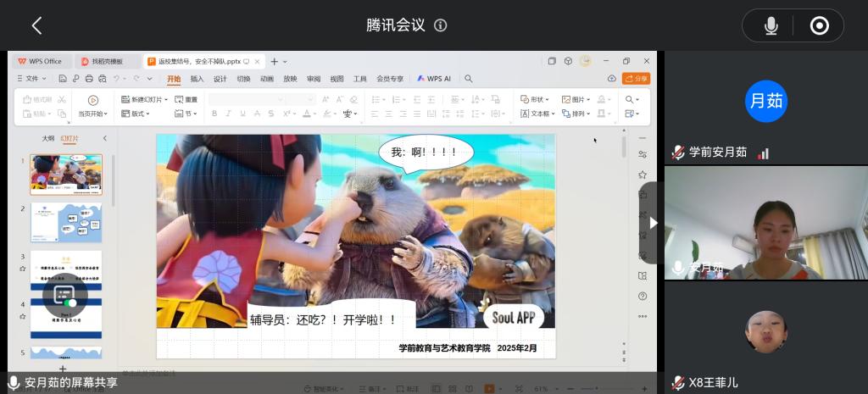Click the search magnifier in the ribbon tab row
The width and height of the screenshot is (868, 394).
tap(468, 79)
